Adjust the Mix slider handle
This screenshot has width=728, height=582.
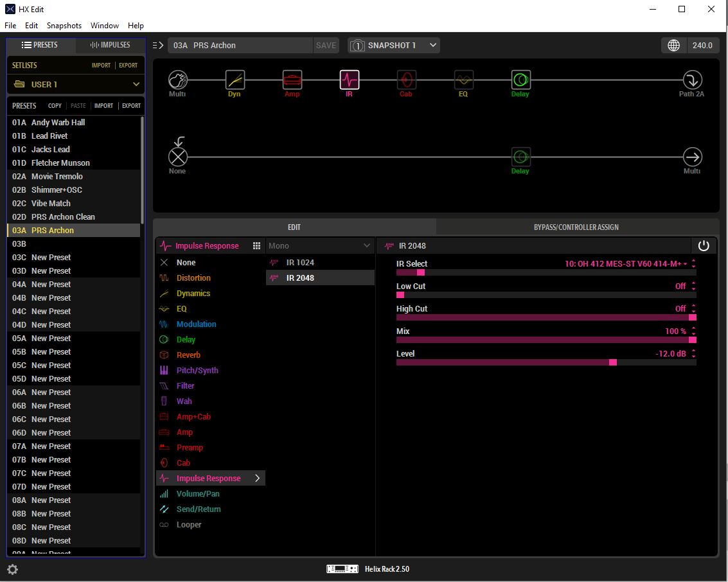pyautogui.click(x=692, y=340)
